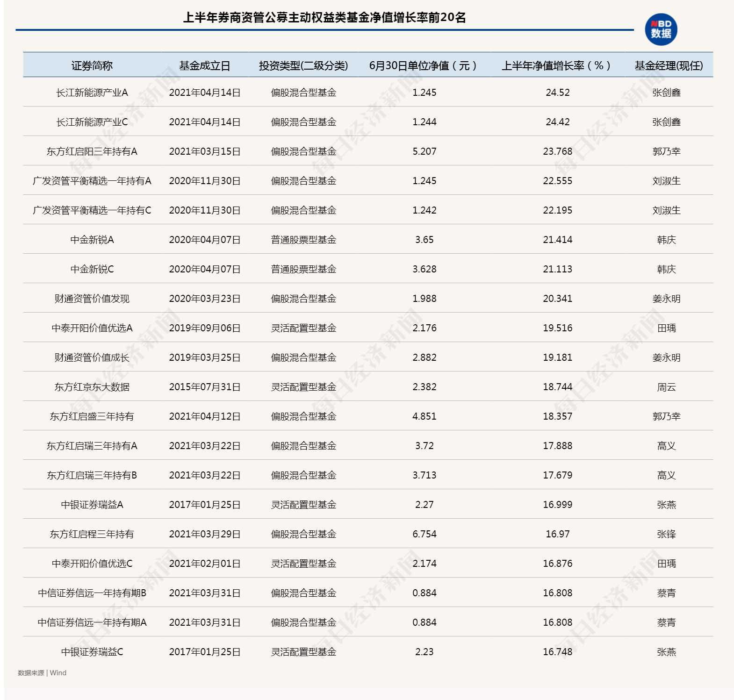Image resolution: width=734 pixels, height=700 pixels.
Task: Select fund name 中金新锐A
Action: [92, 240]
